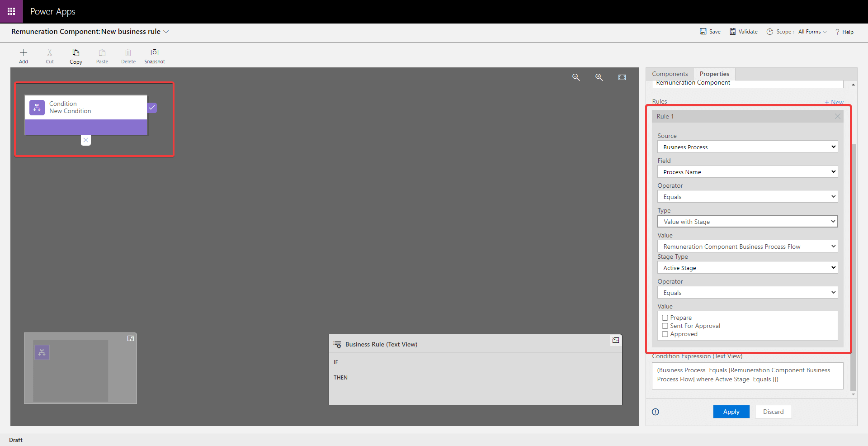Close Rule 1 with the X
This screenshot has width=868, height=446.
(x=838, y=116)
